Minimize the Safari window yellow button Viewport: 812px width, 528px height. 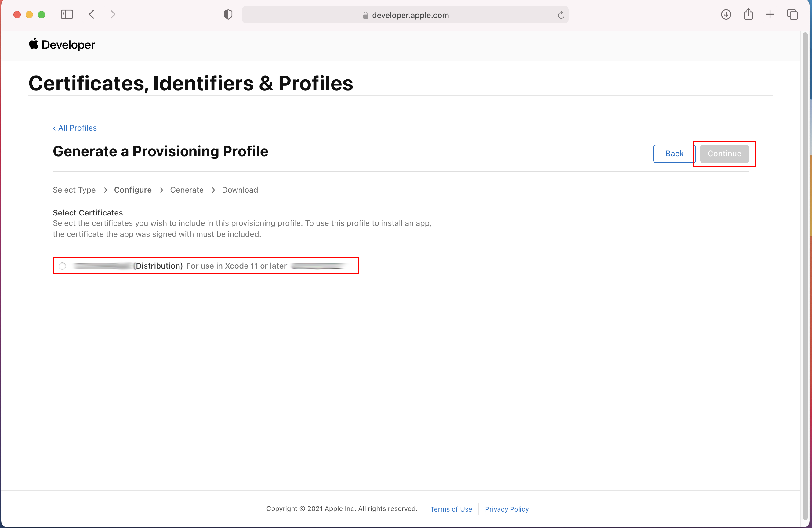pos(29,15)
